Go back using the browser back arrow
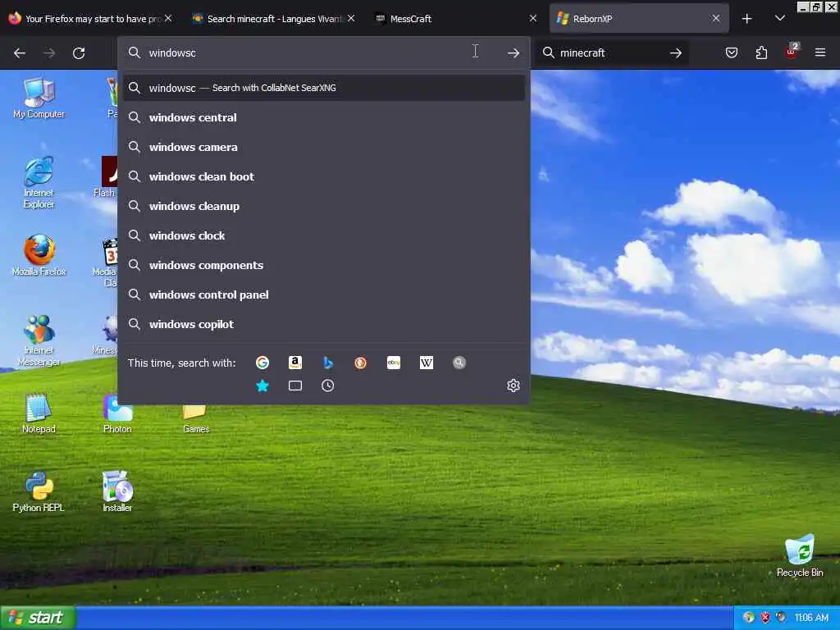This screenshot has width=840, height=630. point(20,53)
